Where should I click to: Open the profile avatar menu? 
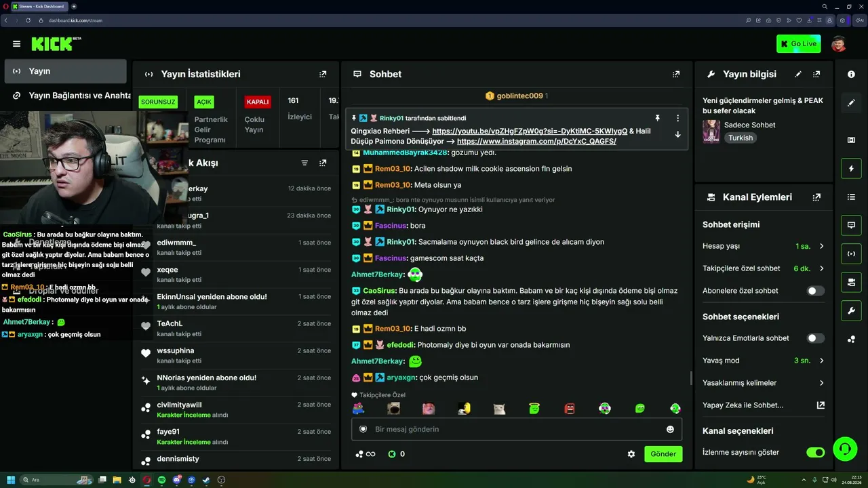pyautogui.click(x=839, y=44)
